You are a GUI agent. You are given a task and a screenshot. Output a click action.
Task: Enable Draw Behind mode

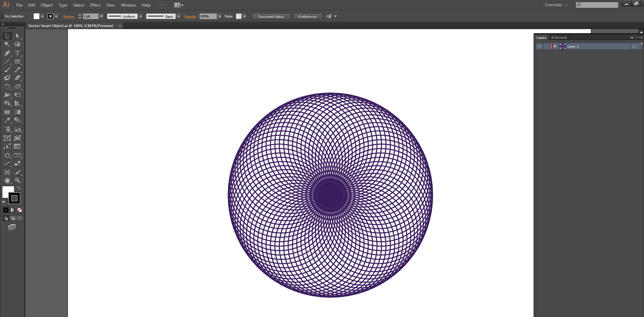point(13,218)
